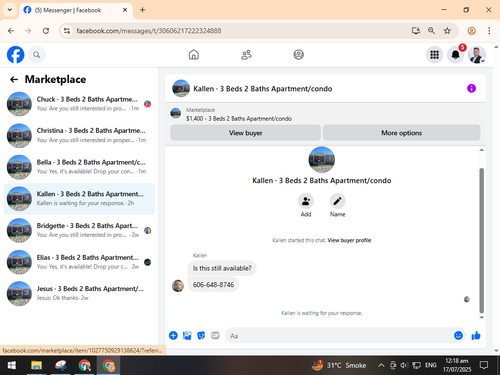Open the Windows Start button

tap(12, 365)
